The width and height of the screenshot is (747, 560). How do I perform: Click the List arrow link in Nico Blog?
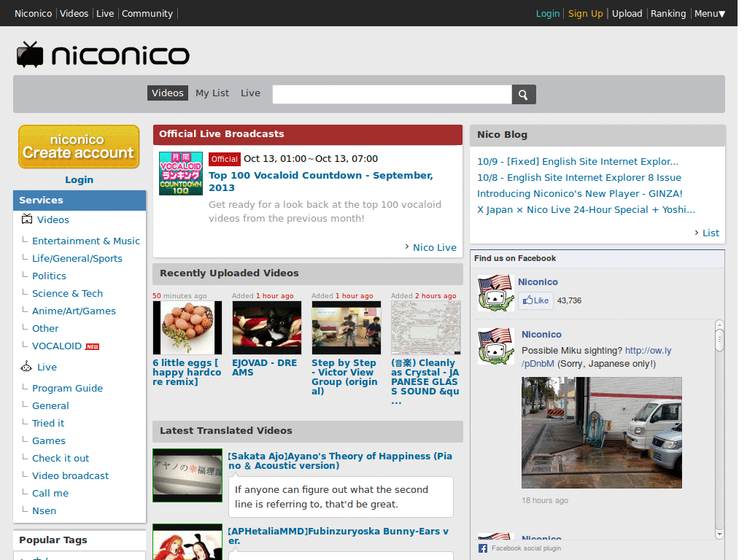point(707,233)
